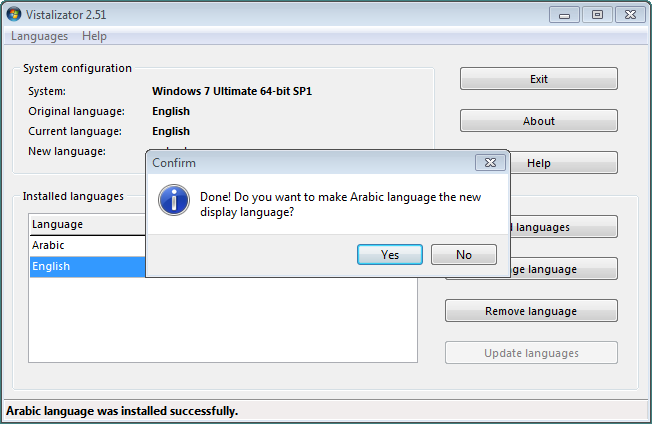The image size is (652, 424).
Task: Click the Confirm dialog title text
Action: tap(174, 163)
